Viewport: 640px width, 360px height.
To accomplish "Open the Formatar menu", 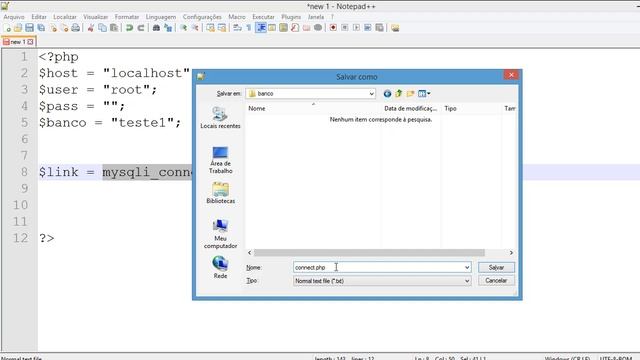I will click(127, 17).
